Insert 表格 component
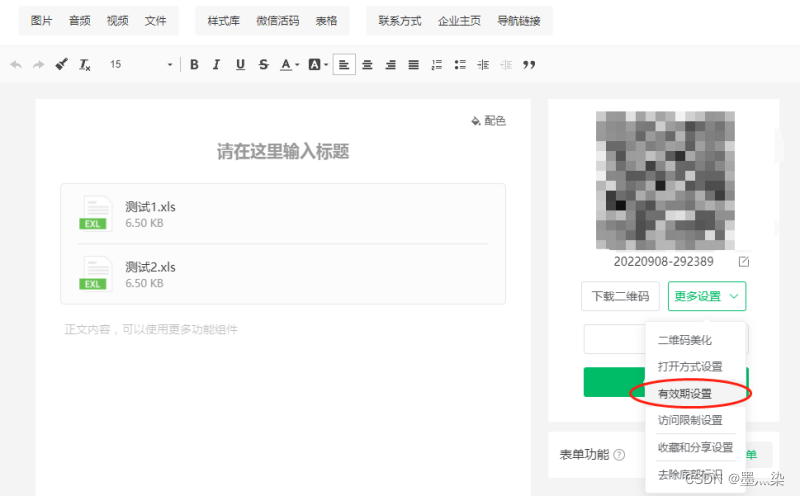 tap(326, 21)
